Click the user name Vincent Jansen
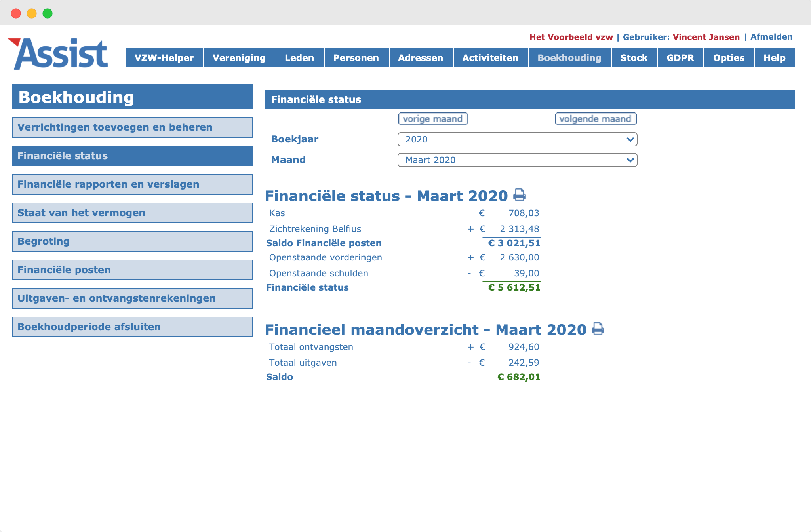 point(706,37)
